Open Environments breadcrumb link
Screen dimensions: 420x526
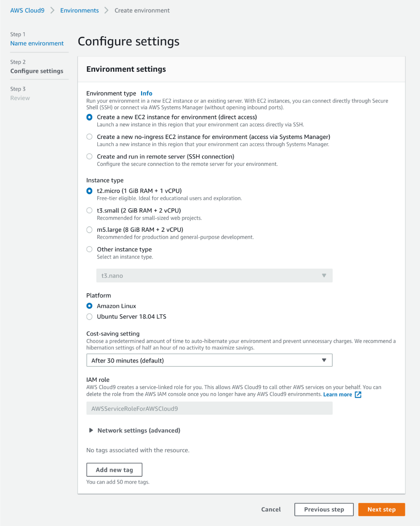point(79,10)
